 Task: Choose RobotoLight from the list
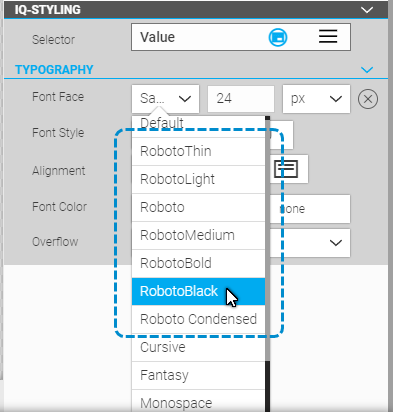[x=198, y=179]
